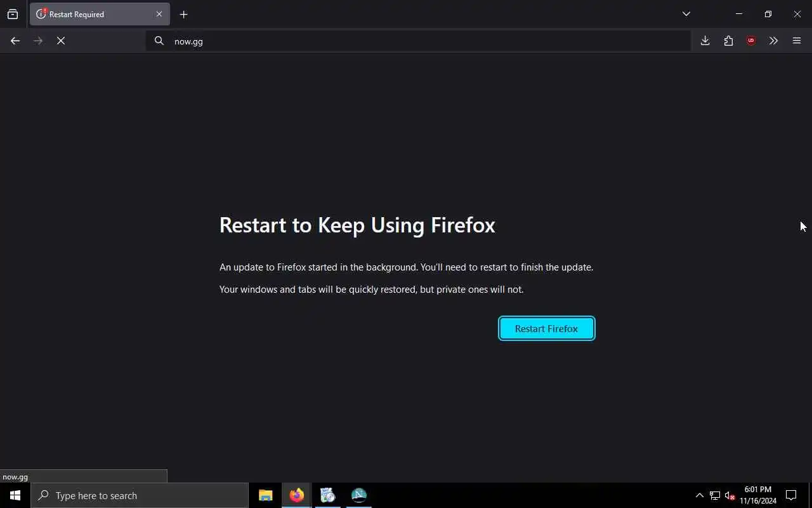
Task: Close the Firefox window
Action: (x=797, y=14)
